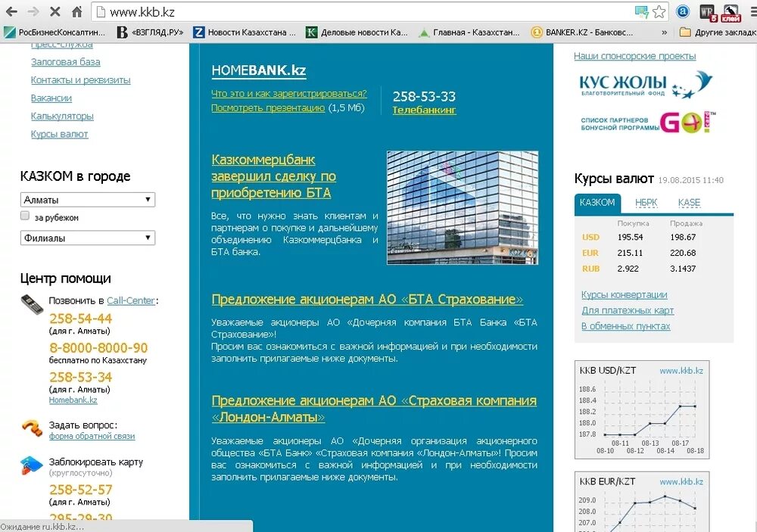Click the Call-Center link

131,300
